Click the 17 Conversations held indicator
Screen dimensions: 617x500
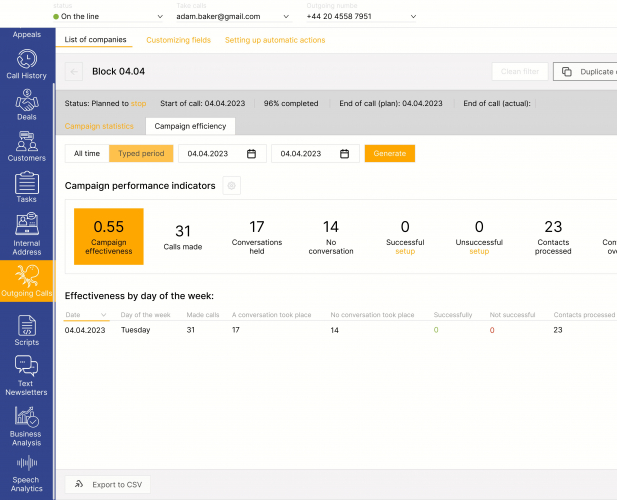pyautogui.click(x=257, y=237)
